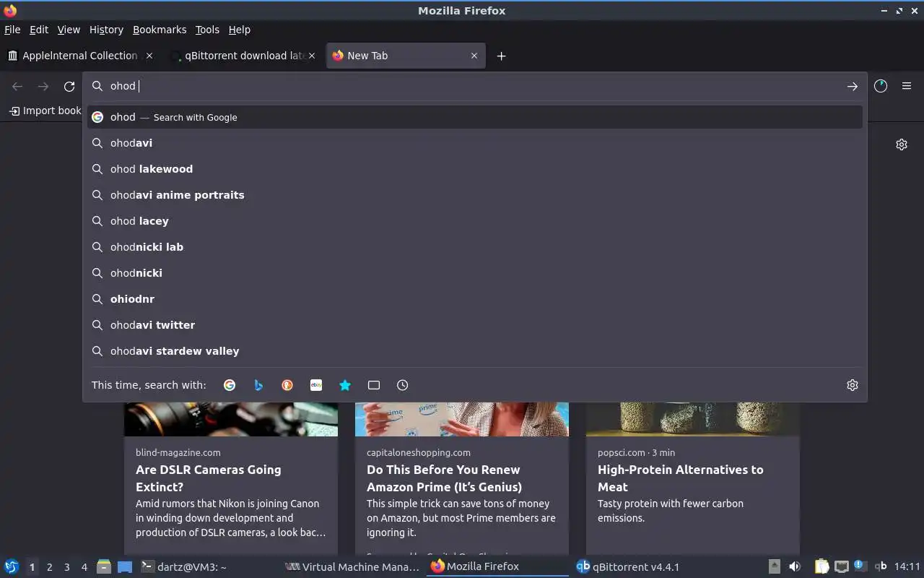The height and width of the screenshot is (578, 924).
Task: Open the Edit menu
Action: pos(39,30)
